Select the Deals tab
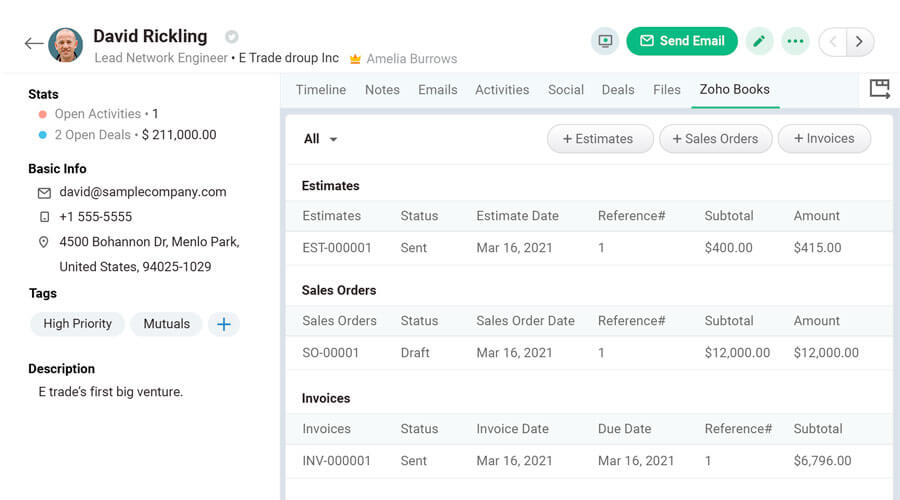 [618, 90]
